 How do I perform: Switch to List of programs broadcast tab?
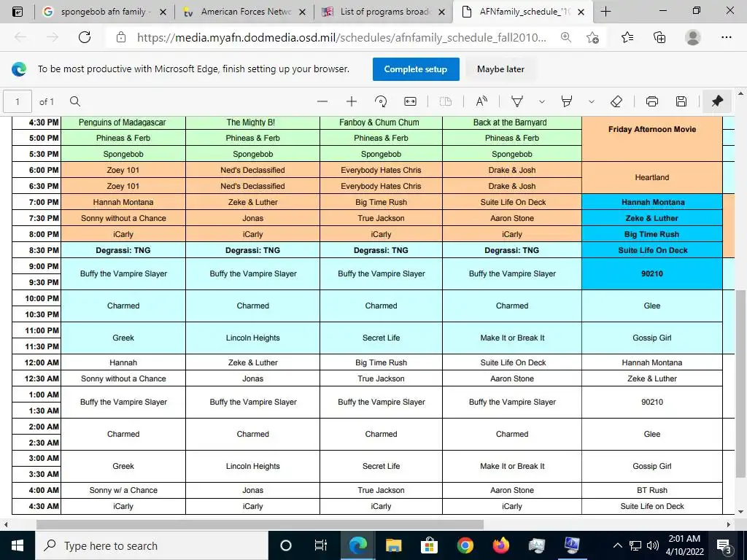click(385, 12)
